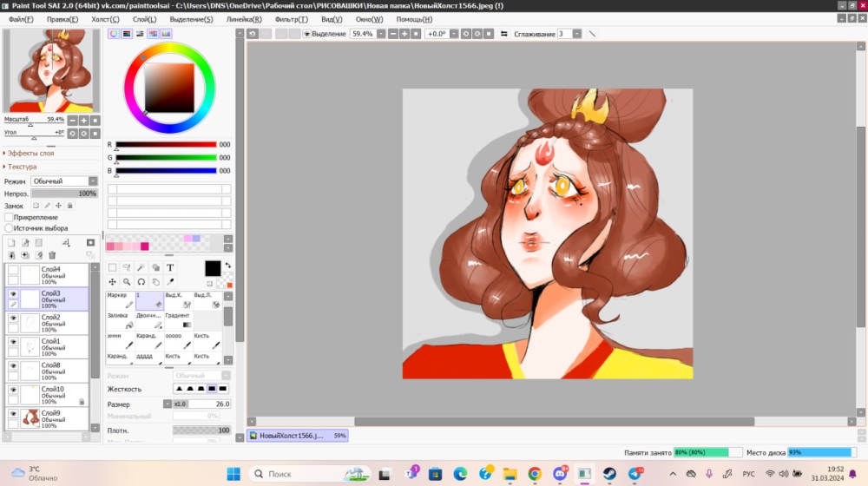This screenshot has height=486, width=868.
Task: Open the Выделение menu
Action: pyautogui.click(x=191, y=19)
